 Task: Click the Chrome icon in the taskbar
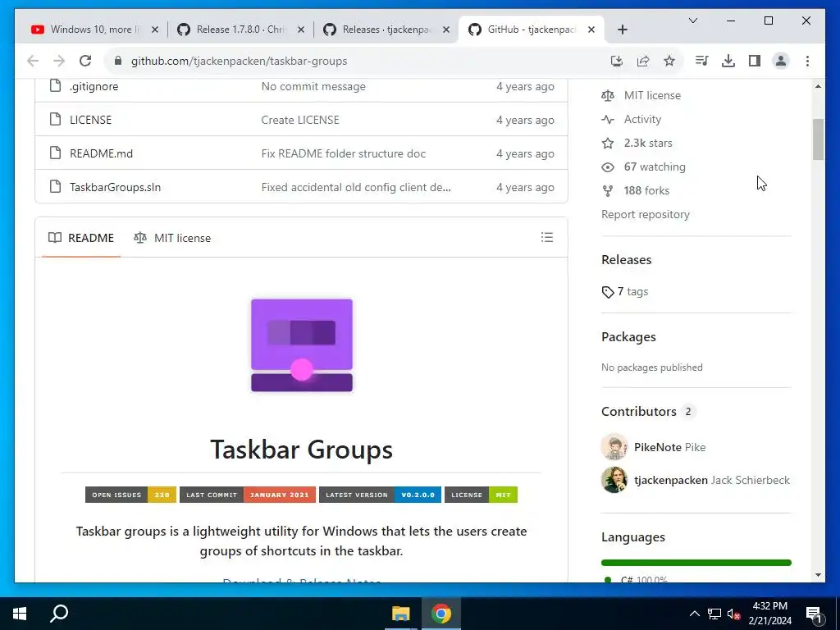(x=441, y=614)
